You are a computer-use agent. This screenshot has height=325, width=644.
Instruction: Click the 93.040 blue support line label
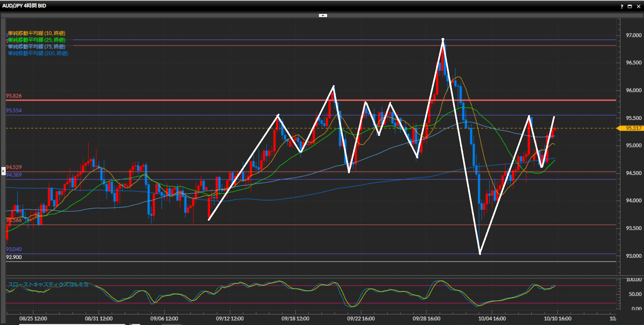pyautogui.click(x=14, y=249)
